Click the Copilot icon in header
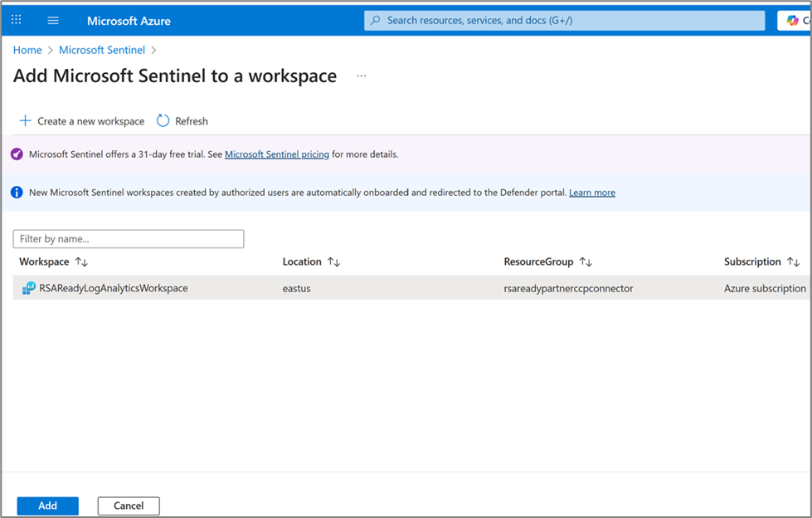Image resolution: width=812 pixels, height=518 pixels. pyautogui.click(x=793, y=20)
